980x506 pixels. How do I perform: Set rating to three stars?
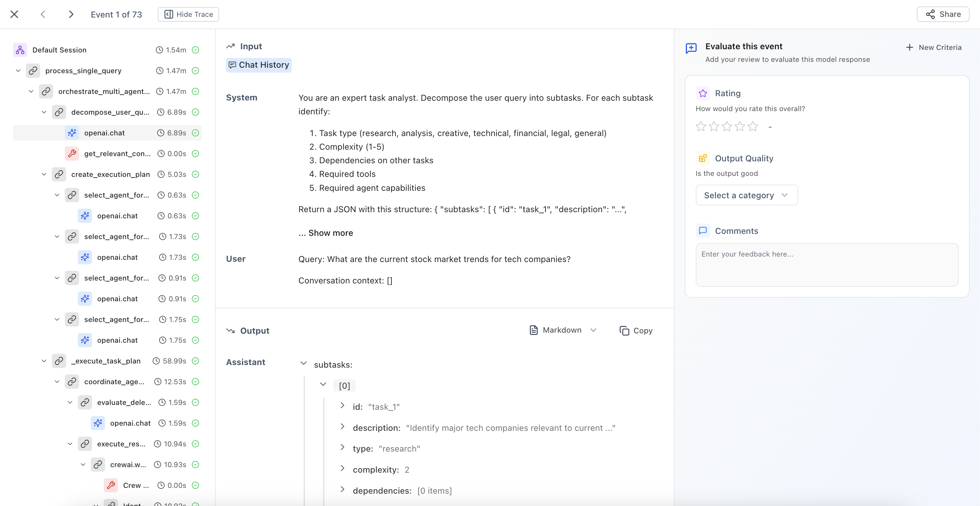point(727,127)
